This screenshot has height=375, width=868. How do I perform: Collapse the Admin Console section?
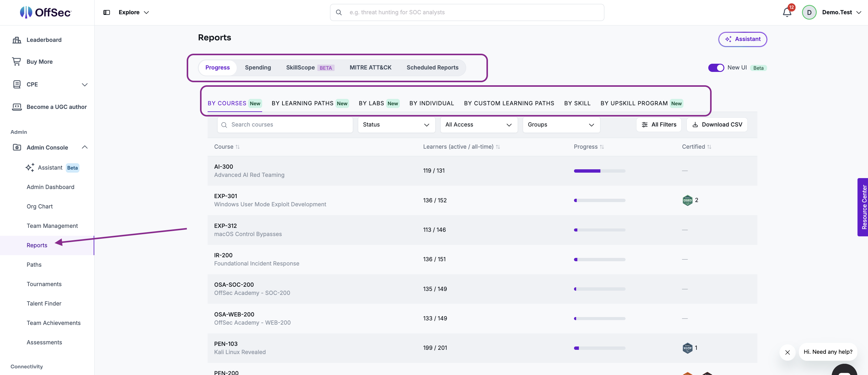point(85,147)
